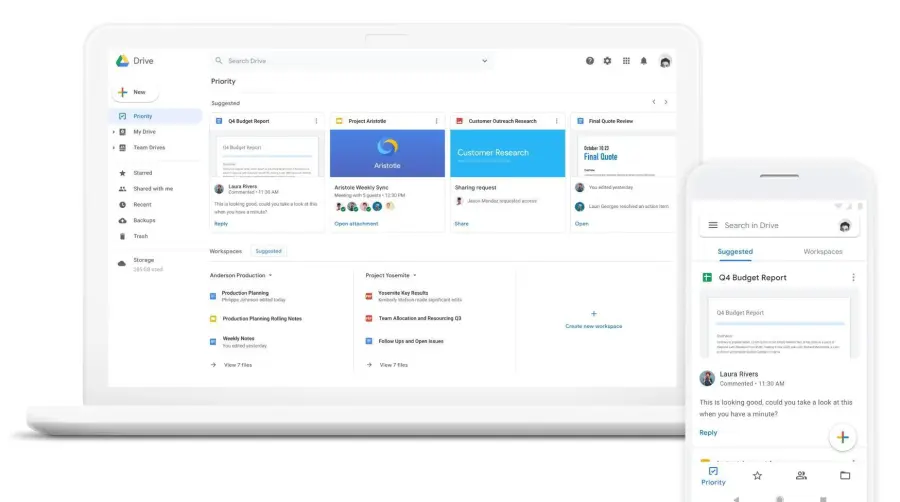Expand the Project Yosemite workspace dropdown

pyautogui.click(x=414, y=275)
